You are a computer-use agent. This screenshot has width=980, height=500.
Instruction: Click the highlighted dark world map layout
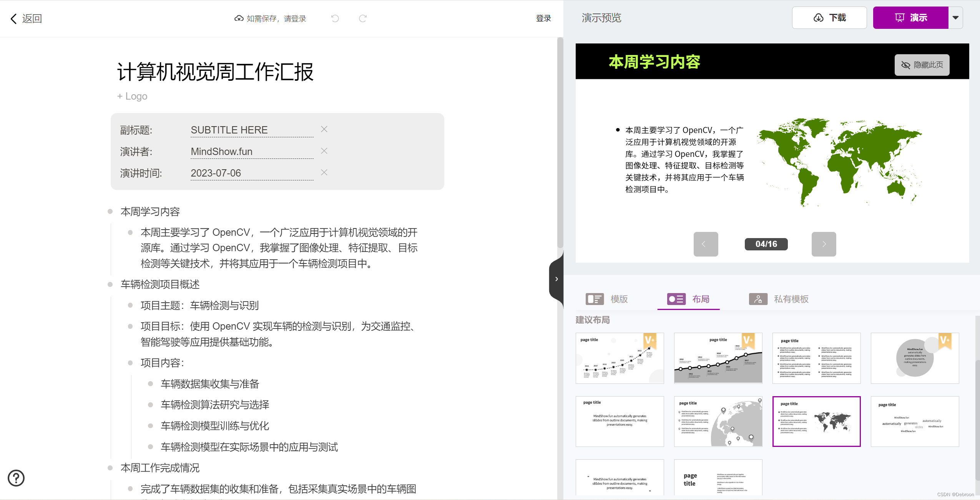click(817, 421)
